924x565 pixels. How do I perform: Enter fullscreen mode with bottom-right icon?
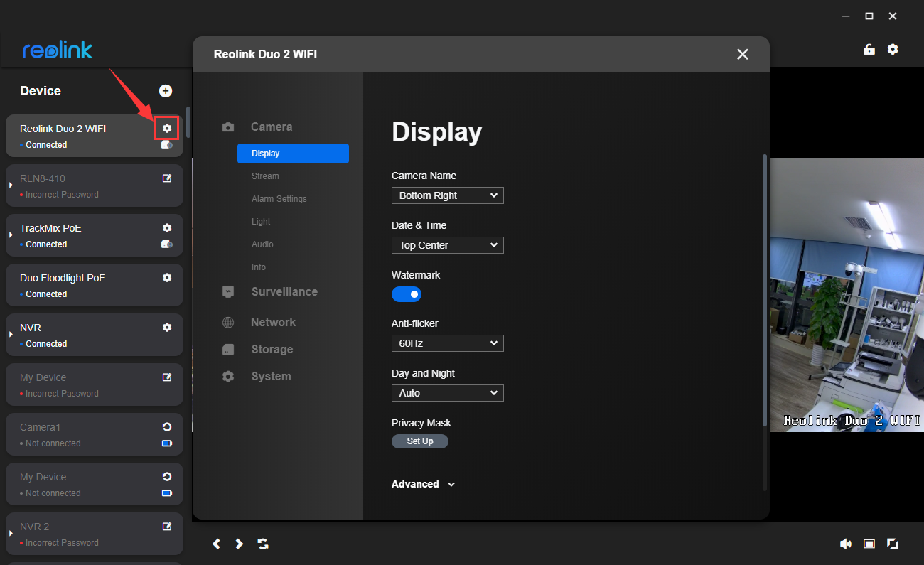tap(893, 544)
